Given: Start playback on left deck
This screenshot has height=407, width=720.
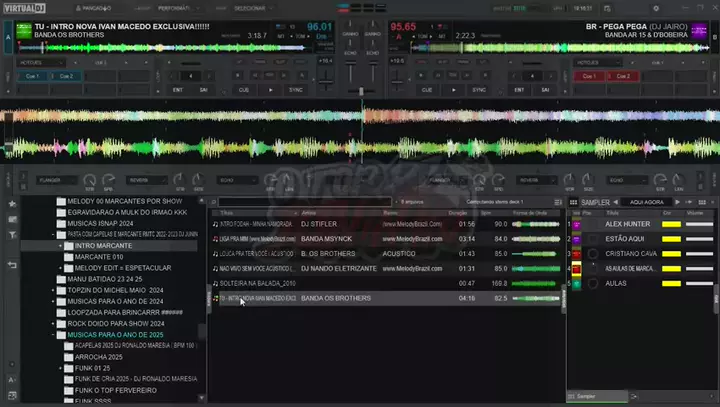Looking at the screenshot, I should coord(270,90).
